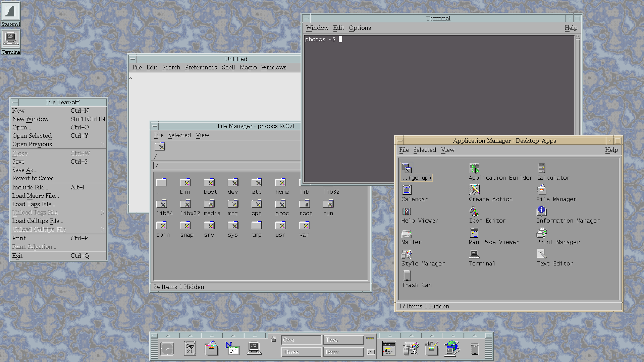Launch Calculator from Application Manager
This screenshot has height=362, width=644.
pos(541,168)
